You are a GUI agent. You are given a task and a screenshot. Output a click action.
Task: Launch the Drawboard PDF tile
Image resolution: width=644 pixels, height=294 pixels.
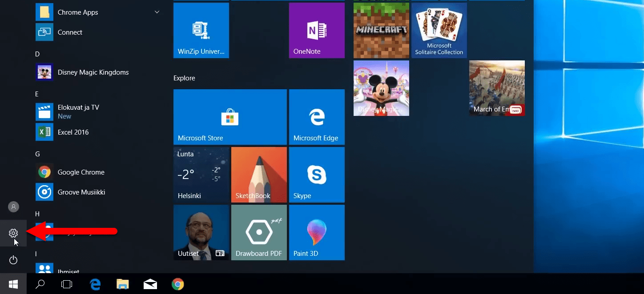coord(259,232)
